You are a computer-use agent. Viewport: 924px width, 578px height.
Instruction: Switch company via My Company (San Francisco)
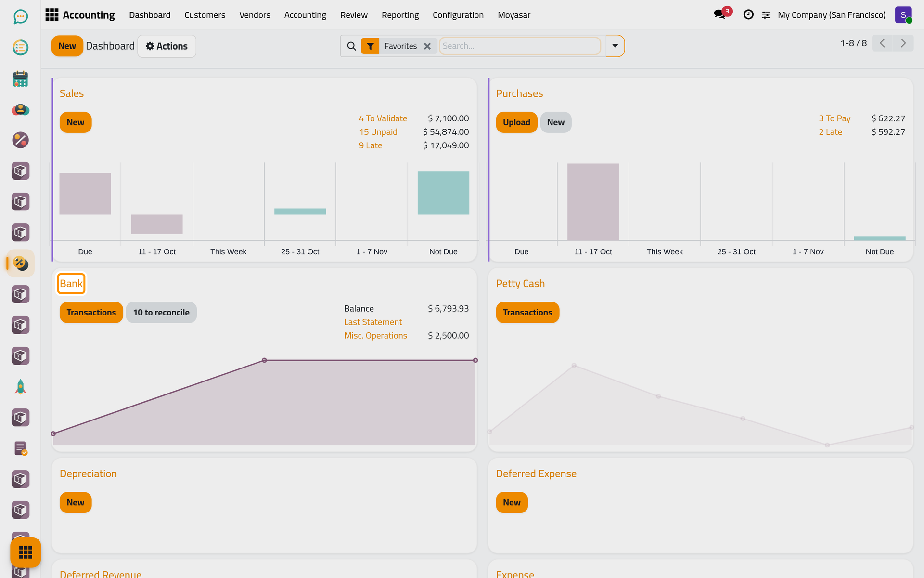point(832,15)
